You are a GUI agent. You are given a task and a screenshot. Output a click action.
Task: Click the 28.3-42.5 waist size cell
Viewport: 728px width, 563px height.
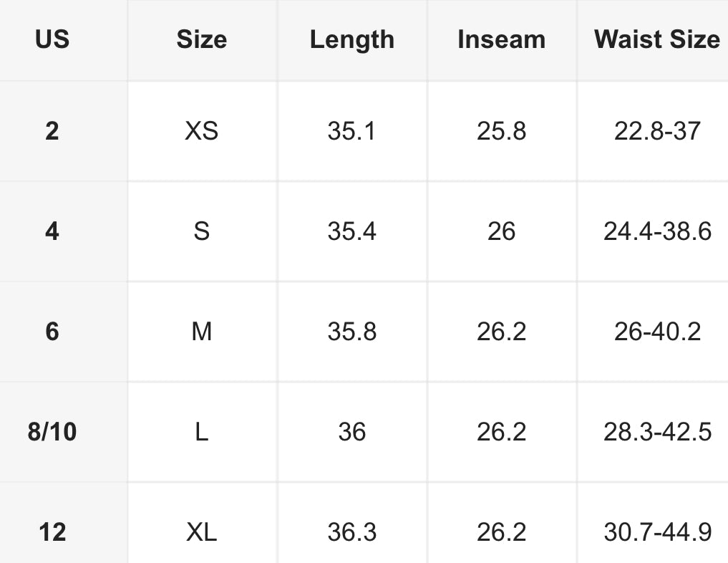656,432
